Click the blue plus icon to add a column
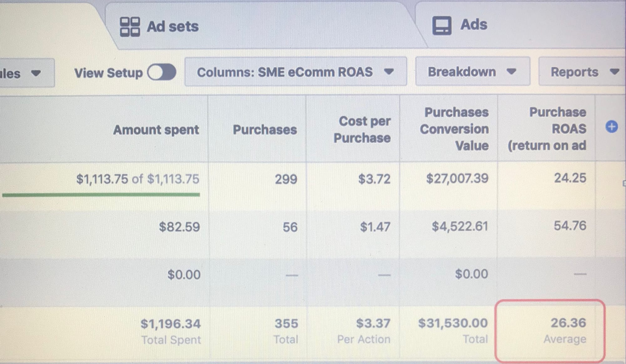This screenshot has height=364, width=626. pyautogui.click(x=612, y=127)
